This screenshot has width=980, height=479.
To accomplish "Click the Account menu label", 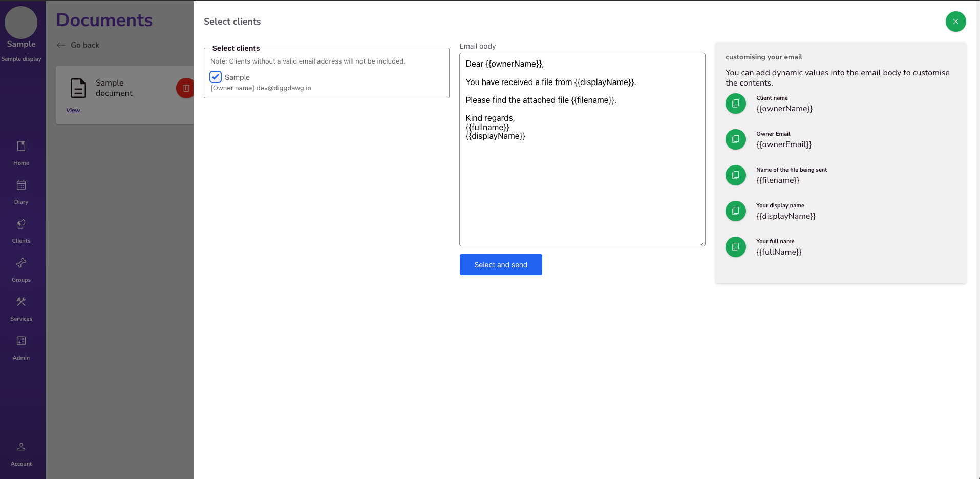I will pyautogui.click(x=21, y=464).
